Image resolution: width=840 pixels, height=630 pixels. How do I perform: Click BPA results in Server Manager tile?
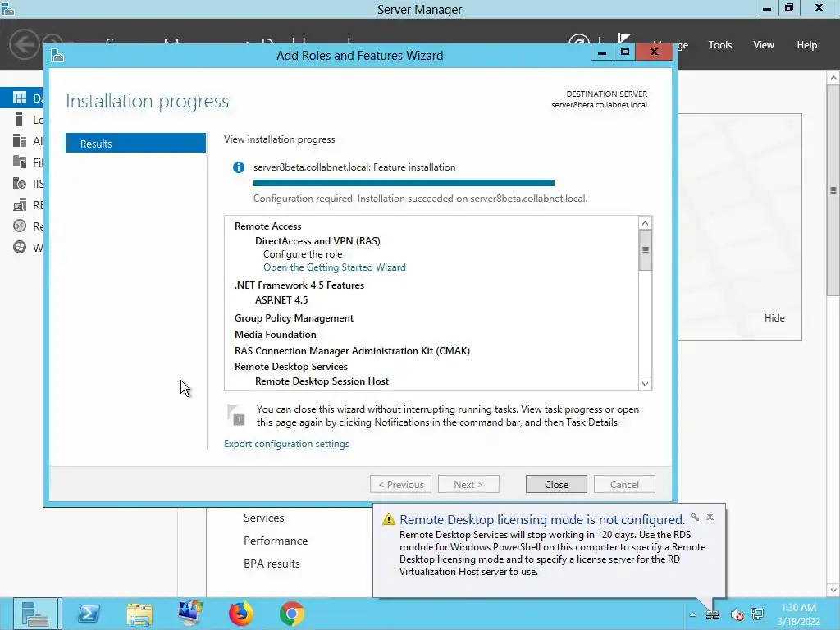click(272, 564)
